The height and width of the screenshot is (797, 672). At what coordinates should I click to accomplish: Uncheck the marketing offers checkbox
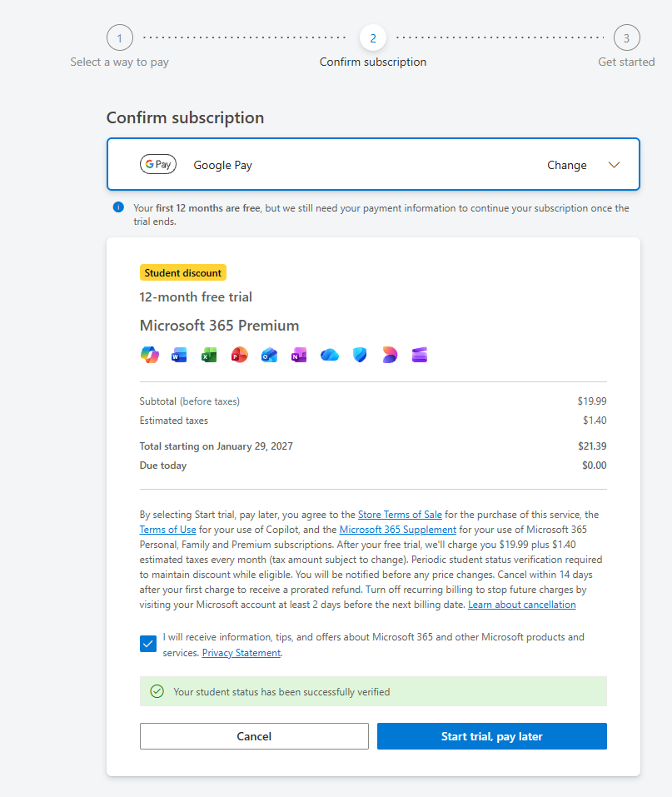(148, 644)
